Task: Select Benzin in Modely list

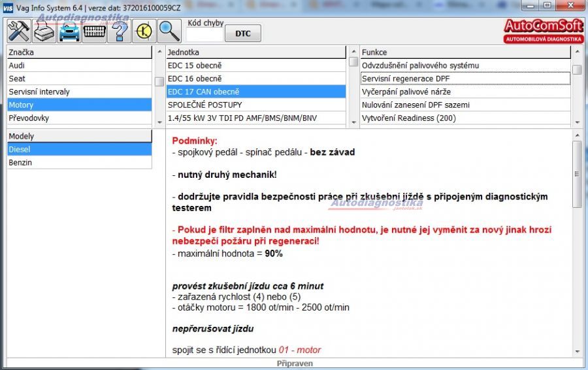Action: (80, 163)
